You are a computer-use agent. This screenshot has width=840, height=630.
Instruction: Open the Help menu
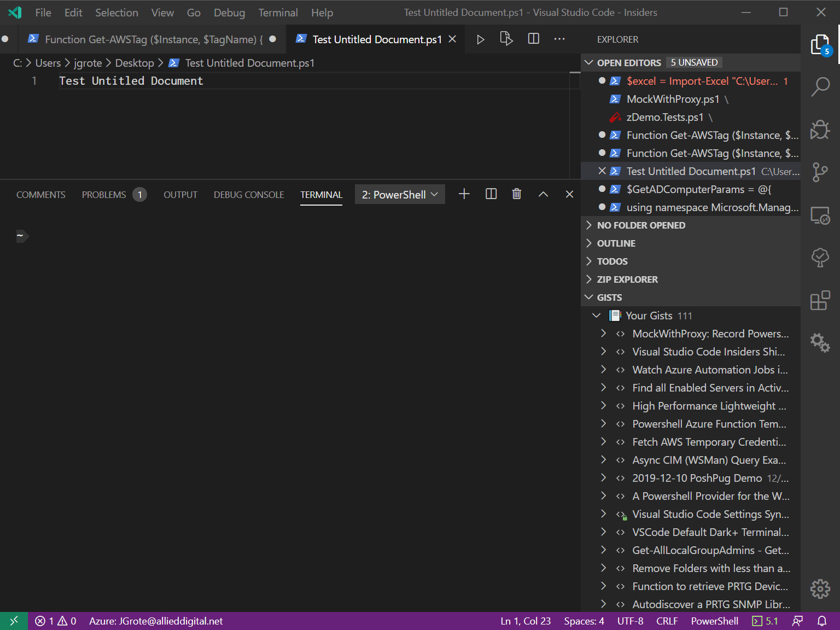tap(322, 13)
